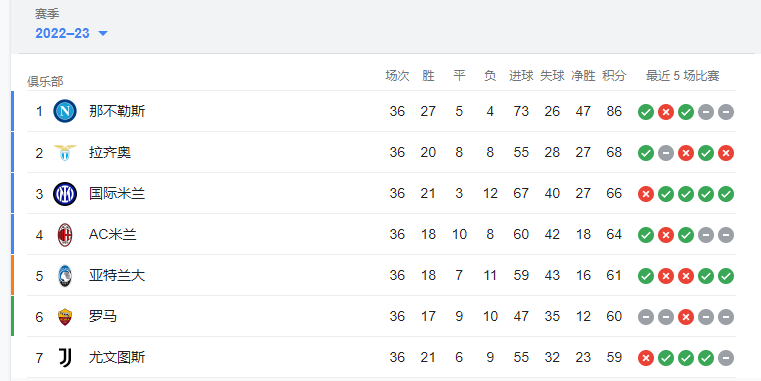Click the 场次 matches column header

[397, 76]
